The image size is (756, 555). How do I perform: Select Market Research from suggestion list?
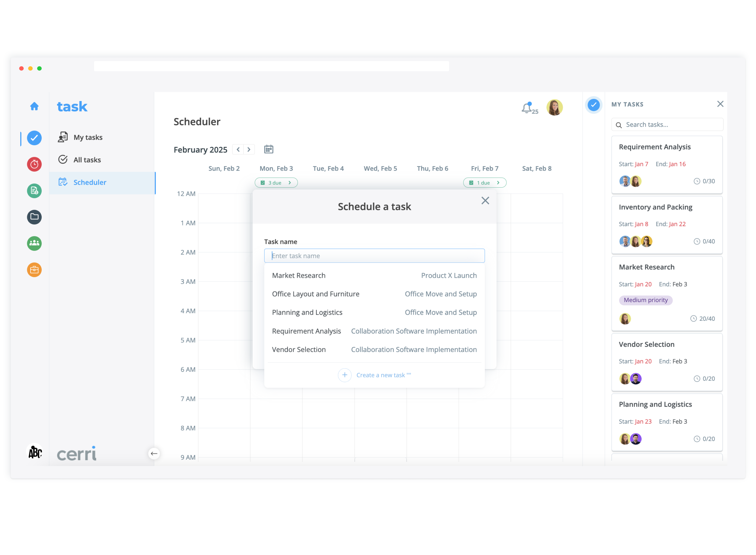[299, 275]
